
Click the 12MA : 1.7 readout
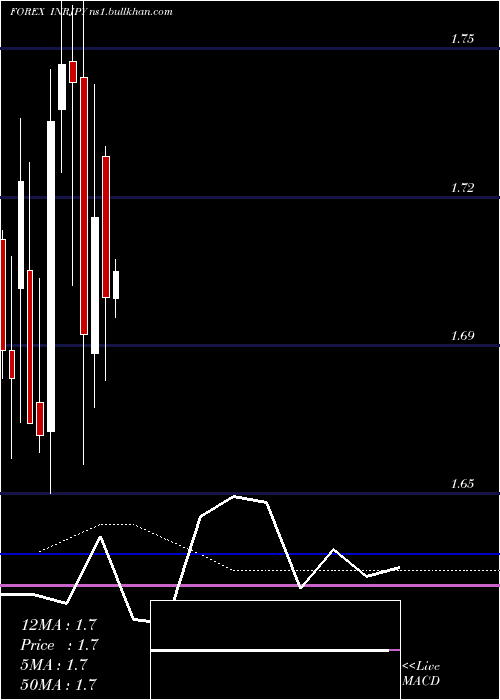pos(58,625)
